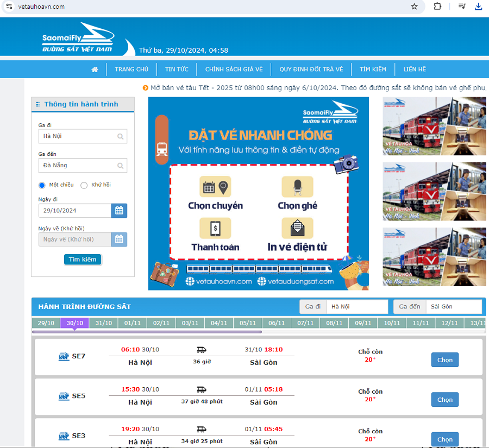Click the Ngày về (Khứ hồi) date field

(x=75, y=239)
